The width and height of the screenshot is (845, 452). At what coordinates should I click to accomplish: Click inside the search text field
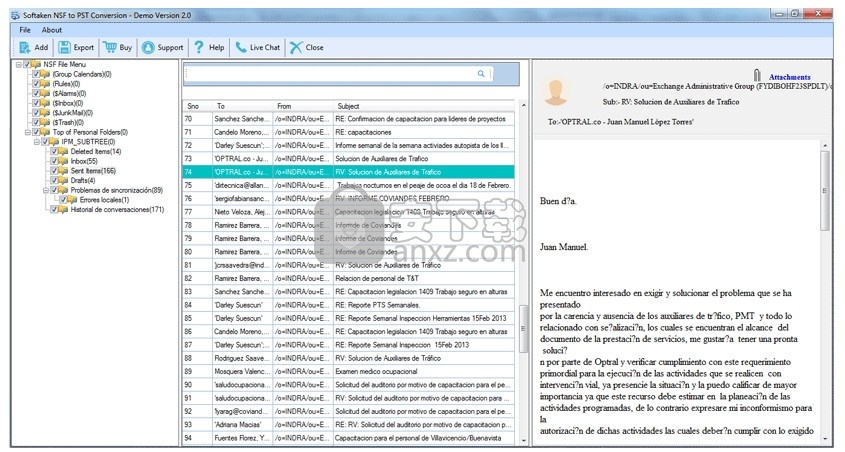pos(331,74)
